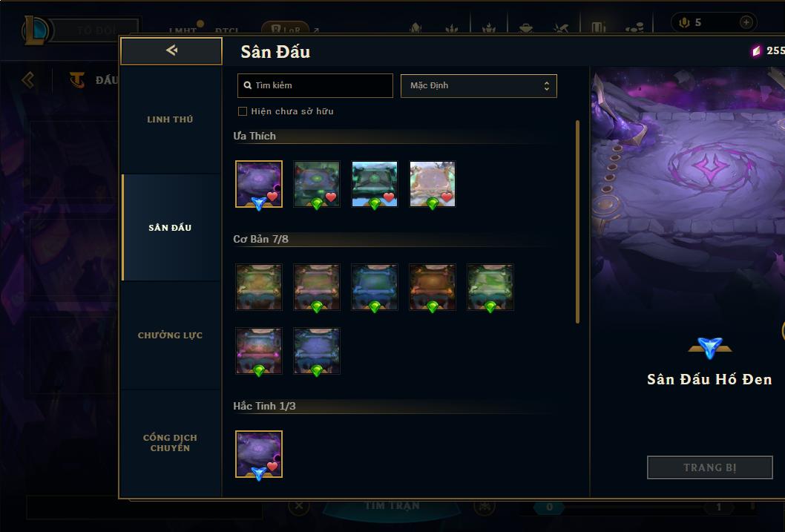
Task: Click the magnifier icon in the search field
Action: pos(247,85)
